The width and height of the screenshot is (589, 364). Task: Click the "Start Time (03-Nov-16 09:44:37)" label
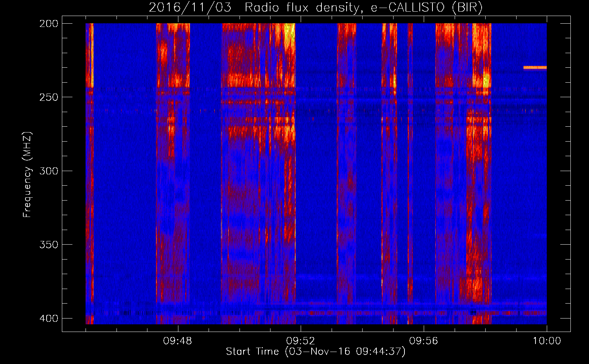click(316, 352)
